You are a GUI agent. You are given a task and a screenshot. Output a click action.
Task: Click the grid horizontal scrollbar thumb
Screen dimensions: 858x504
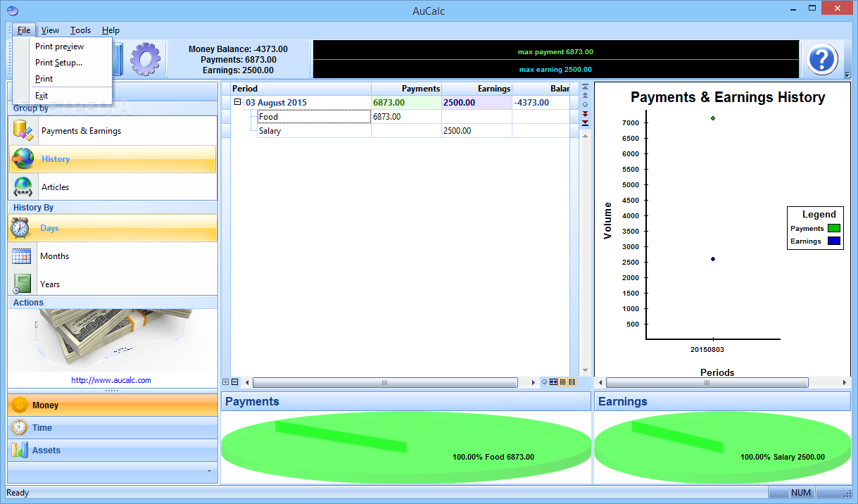[x=384, y=382]
